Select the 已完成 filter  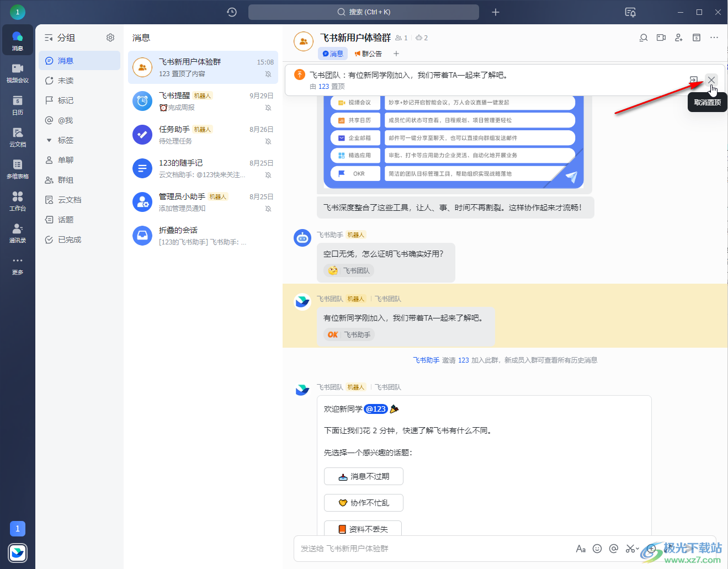[x=79, y=240]
